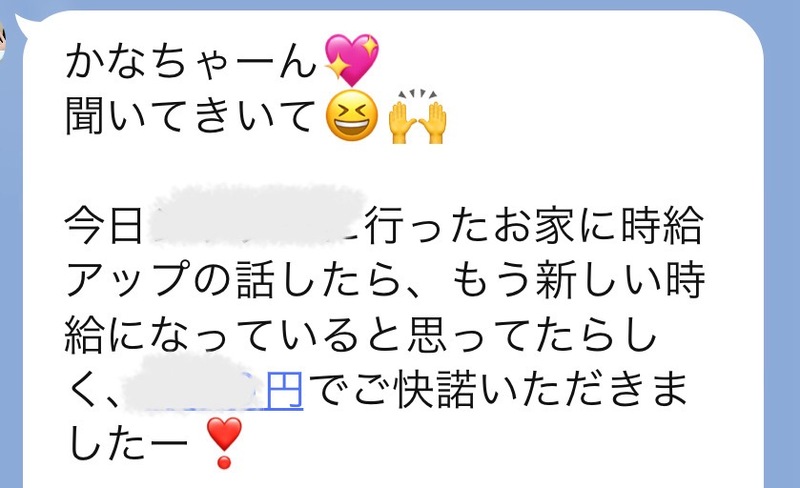Click the blurred patch after 今日
800x488 pixels.
coord(257,216)
